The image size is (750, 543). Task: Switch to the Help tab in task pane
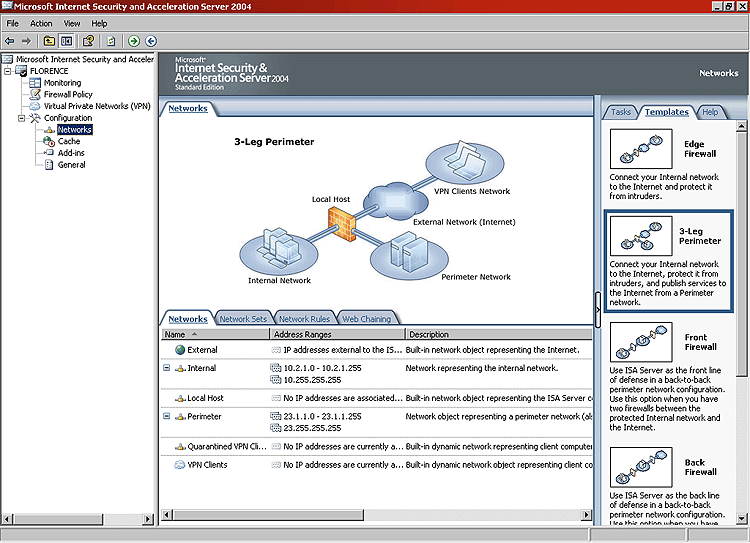point(710,112)
